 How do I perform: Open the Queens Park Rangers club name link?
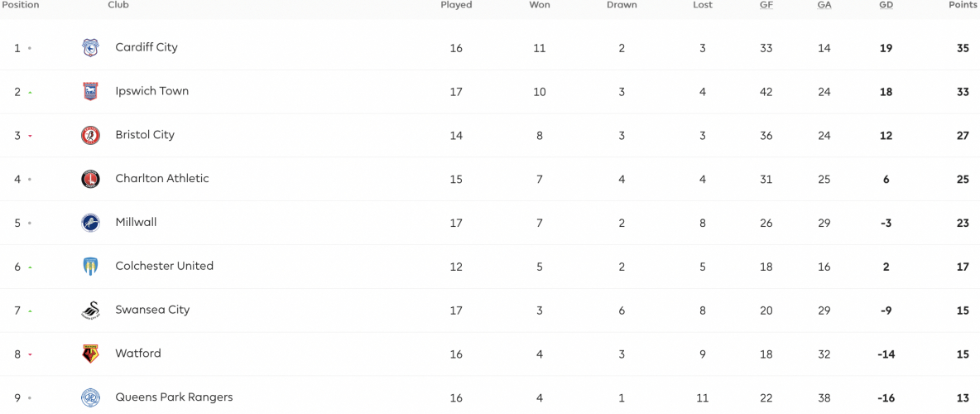tap(174, 397)
